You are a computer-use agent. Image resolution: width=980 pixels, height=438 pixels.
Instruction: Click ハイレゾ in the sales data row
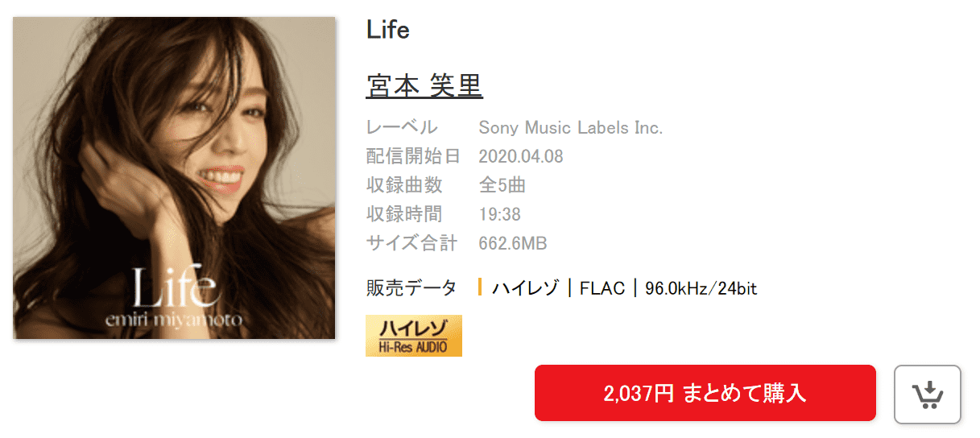pyautogui.click(x=525, y=287)
